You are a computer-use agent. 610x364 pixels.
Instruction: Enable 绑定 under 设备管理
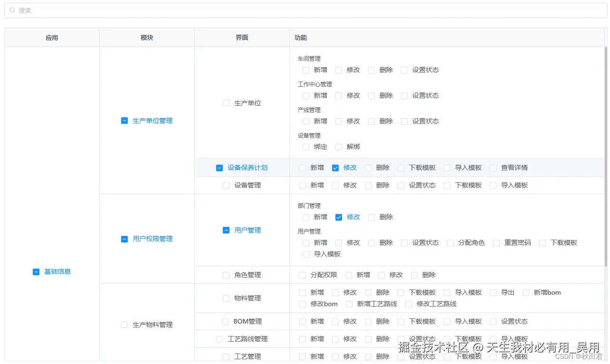click(x=305, y=147)
